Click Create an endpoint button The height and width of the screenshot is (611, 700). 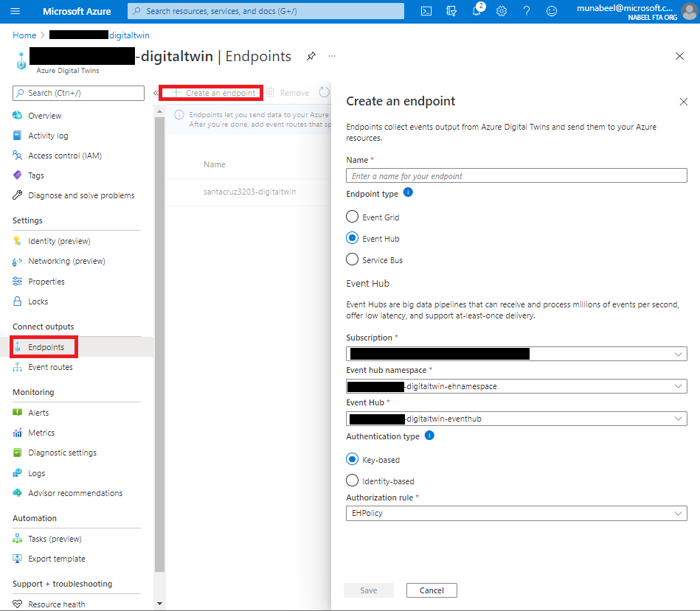click(x=213, y=93)
